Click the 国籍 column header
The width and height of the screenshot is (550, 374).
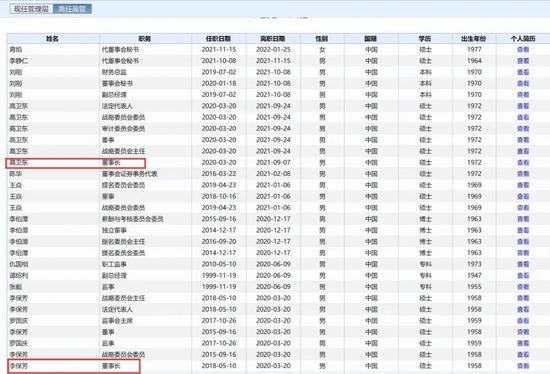click(x=371, y=39)
